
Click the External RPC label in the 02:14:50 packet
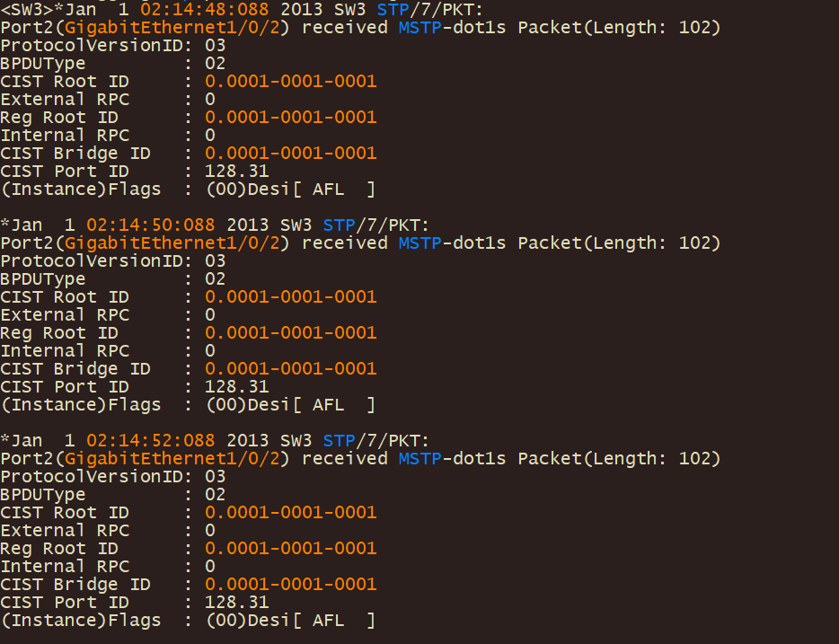coord(65,315)
